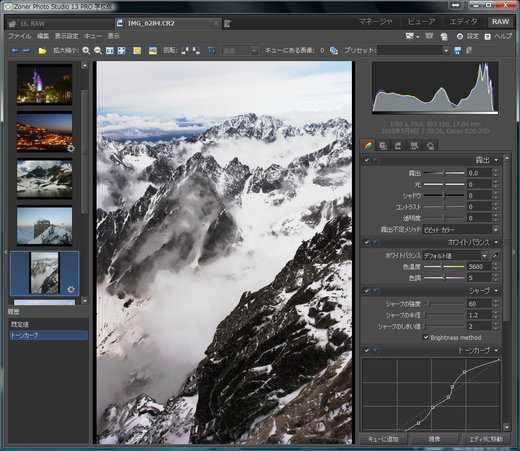Image resolution: width=520 pixels, height=451 pixels.
Task: Click the zoom in magnifier icon
Action: coord(86,51)
